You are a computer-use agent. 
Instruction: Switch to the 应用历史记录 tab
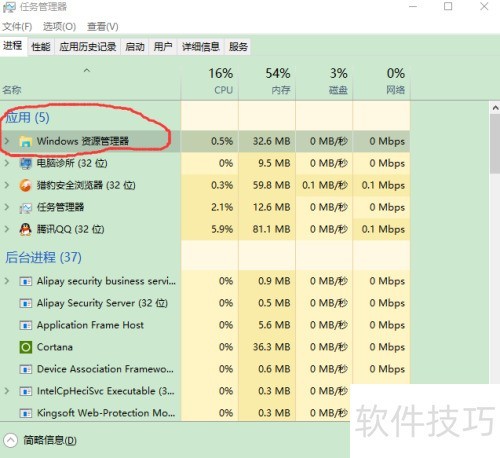click(88, 47)
